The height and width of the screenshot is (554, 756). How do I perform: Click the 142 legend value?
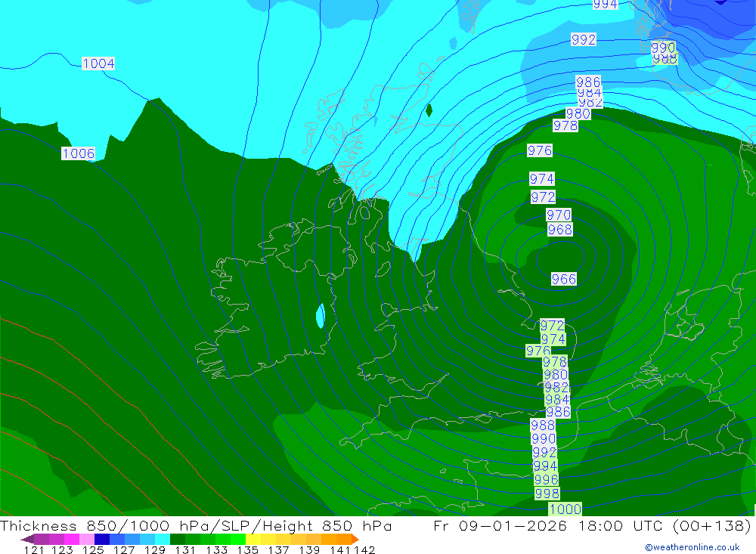point(364,550)
